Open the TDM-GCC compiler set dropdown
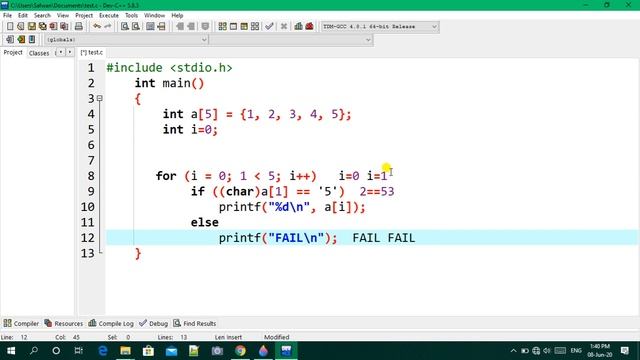Screen dimensions: 640x360 click(x=380, y=27)
